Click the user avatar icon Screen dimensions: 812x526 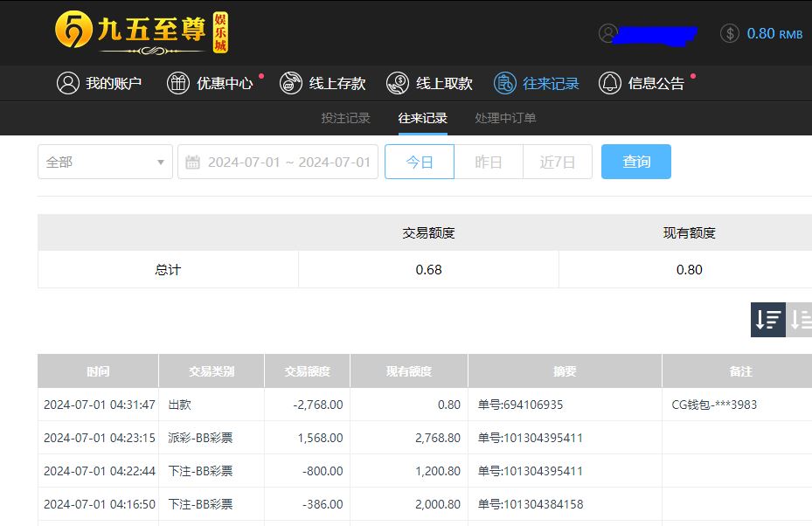click(607, 33)
